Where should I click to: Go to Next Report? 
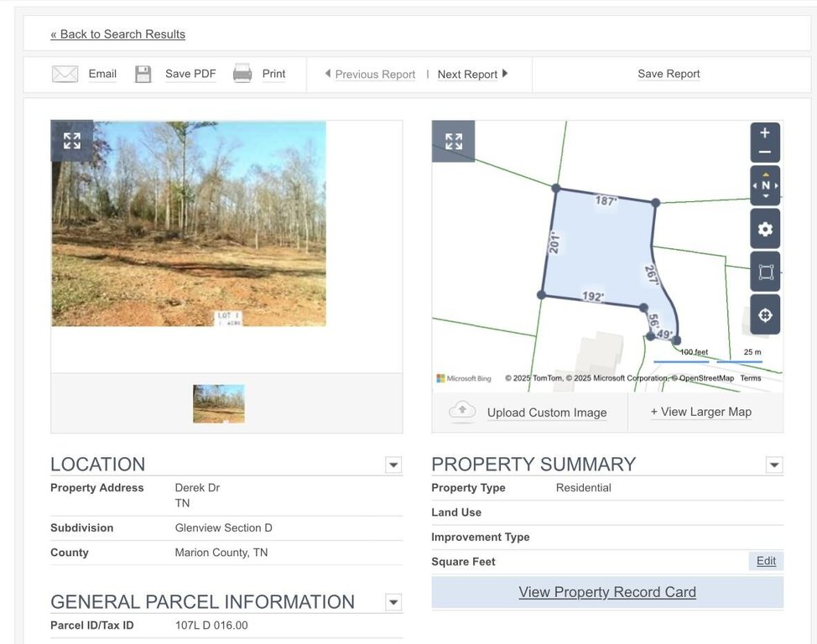[472, 74]
